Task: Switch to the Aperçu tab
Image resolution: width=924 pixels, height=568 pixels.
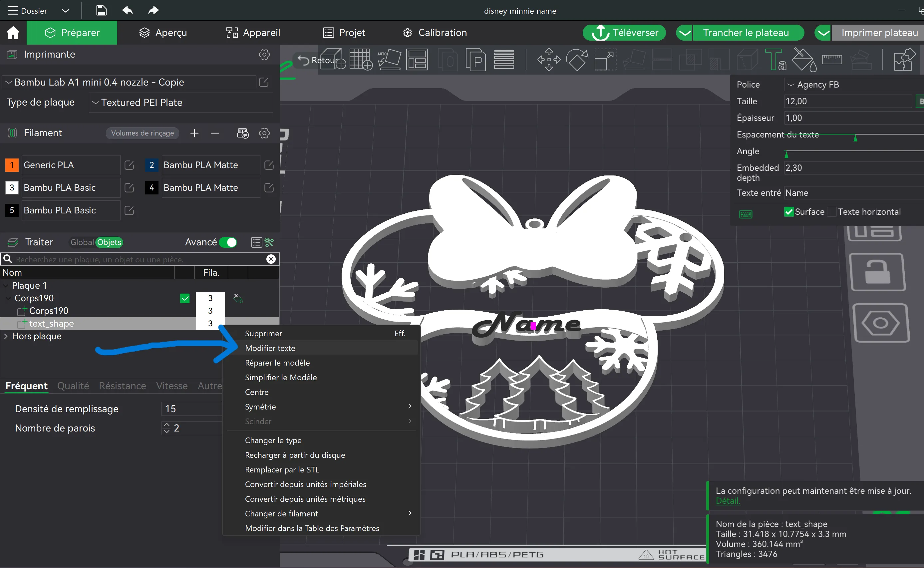Action: [163, 33]
